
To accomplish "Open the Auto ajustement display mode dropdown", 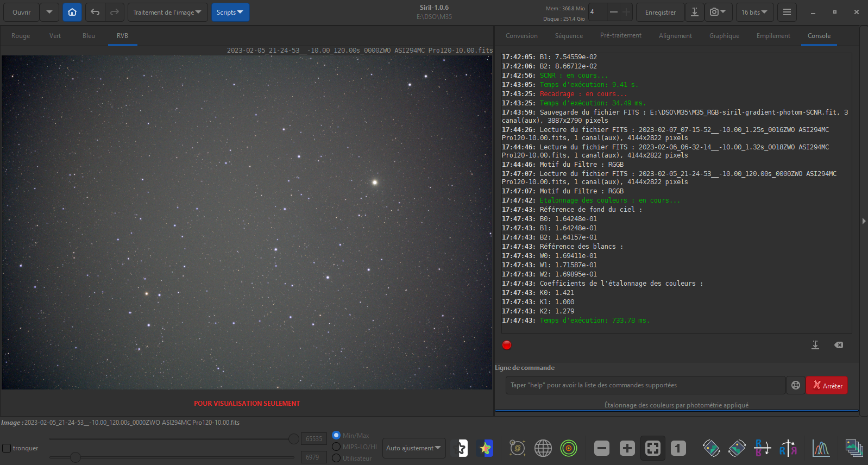I will pos(413,448).
